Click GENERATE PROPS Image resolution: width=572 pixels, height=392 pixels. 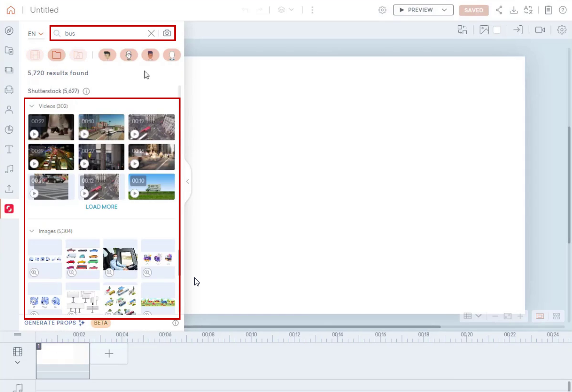point(54,323)
